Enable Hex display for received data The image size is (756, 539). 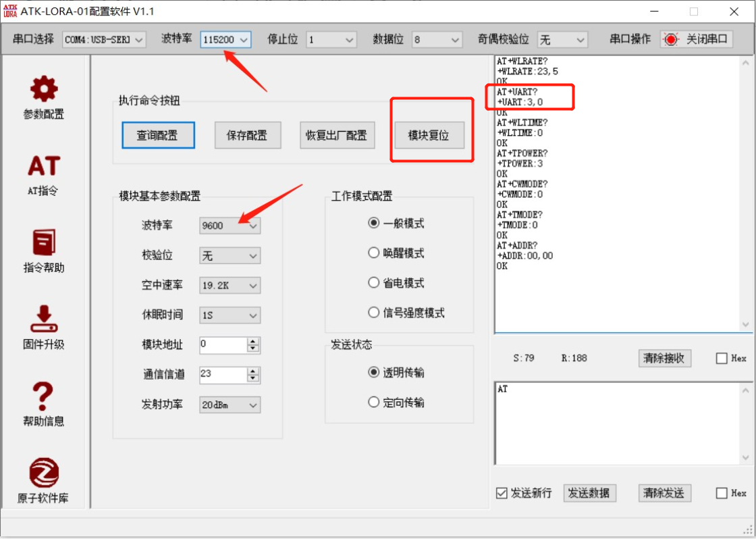pyautogui.click(x=722, y=358)
